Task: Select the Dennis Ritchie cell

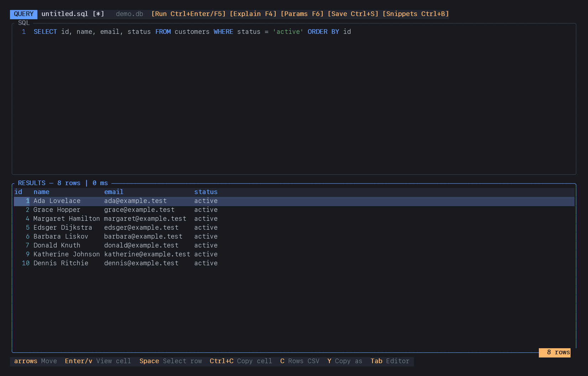Action: (61, 263)
